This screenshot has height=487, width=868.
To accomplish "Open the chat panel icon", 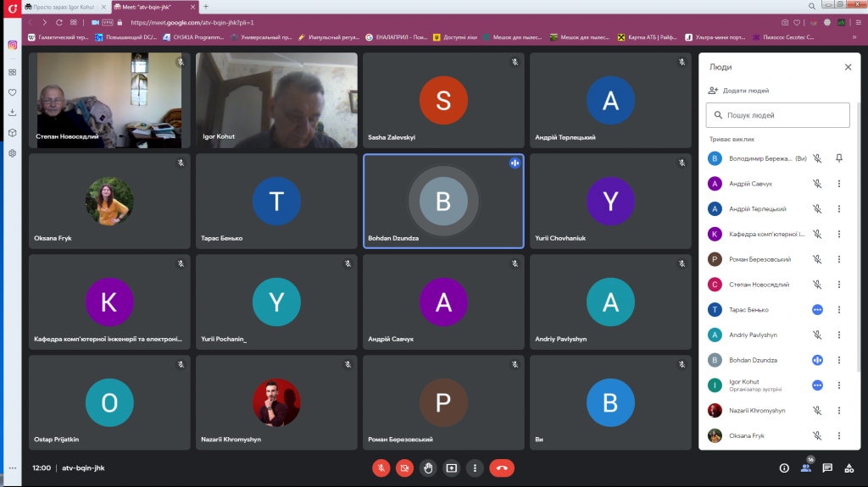I will [x=827, y=468].
